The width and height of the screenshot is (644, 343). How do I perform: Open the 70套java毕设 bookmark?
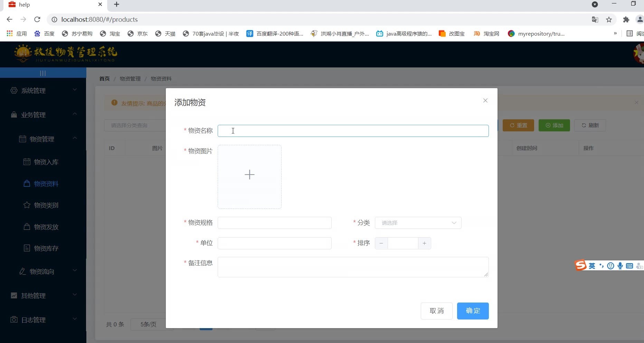pos(211,34)
